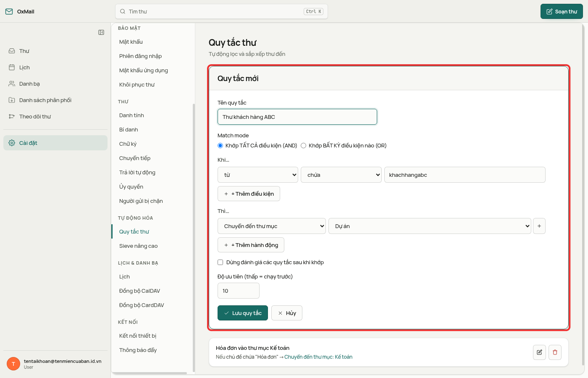Open the operator dropdown showing chứa
588x378 pixels.
point(341,175)
